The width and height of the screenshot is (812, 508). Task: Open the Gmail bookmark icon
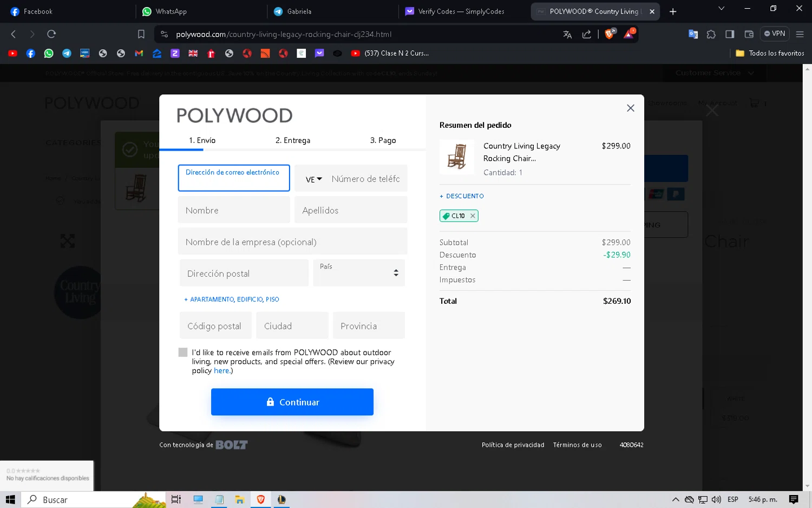(139, 53)
